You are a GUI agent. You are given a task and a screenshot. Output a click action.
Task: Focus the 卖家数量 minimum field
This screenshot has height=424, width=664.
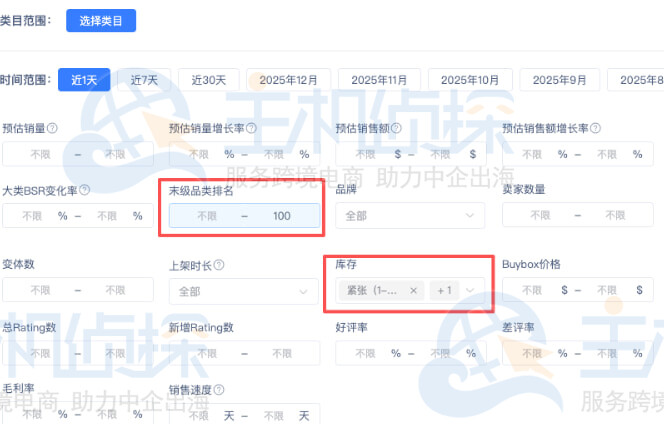tap(540, 216)
